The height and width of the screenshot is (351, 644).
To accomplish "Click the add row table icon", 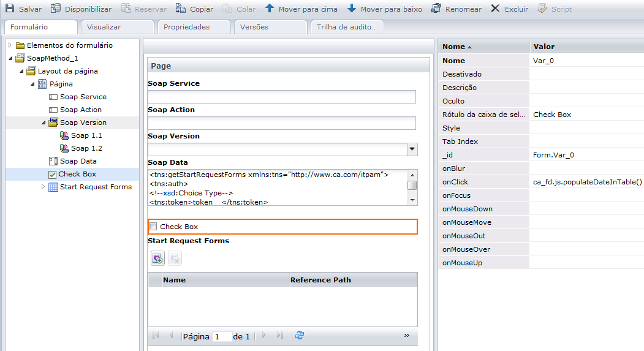I will (x=157, y=259).
